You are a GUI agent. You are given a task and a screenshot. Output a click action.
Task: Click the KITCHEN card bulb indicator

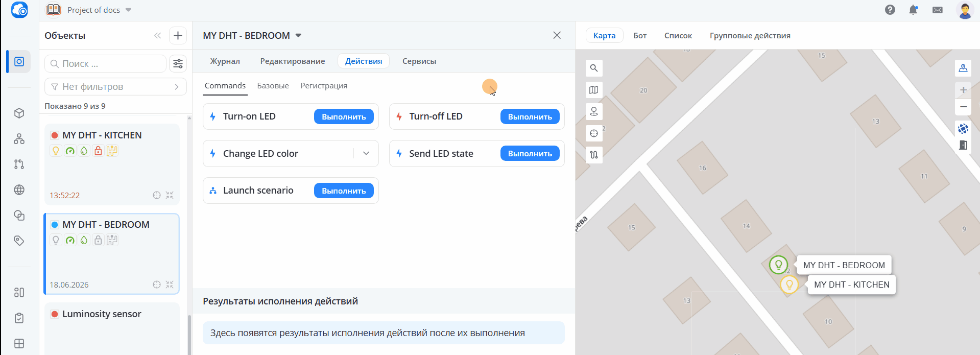(56, 151)
